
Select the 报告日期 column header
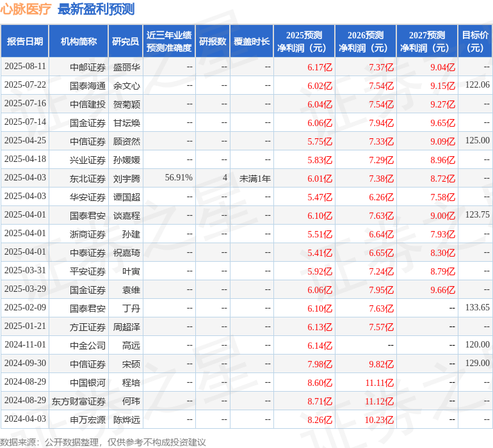(x=25, y=42)
